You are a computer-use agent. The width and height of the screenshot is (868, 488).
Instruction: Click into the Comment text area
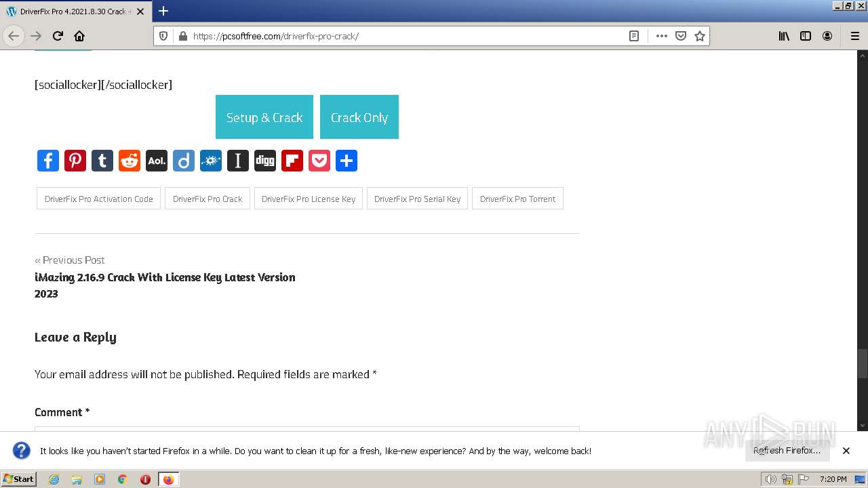307,428
